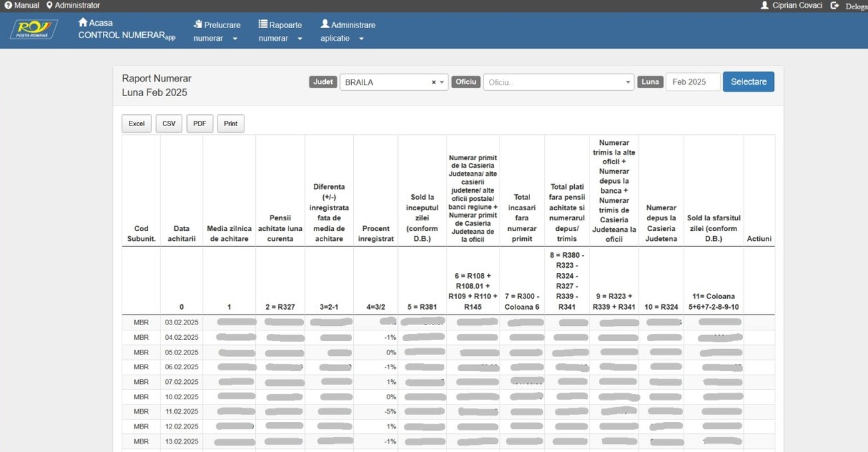Click the Posta Romana logo
The image size is (868, 452).
point(33,29)
